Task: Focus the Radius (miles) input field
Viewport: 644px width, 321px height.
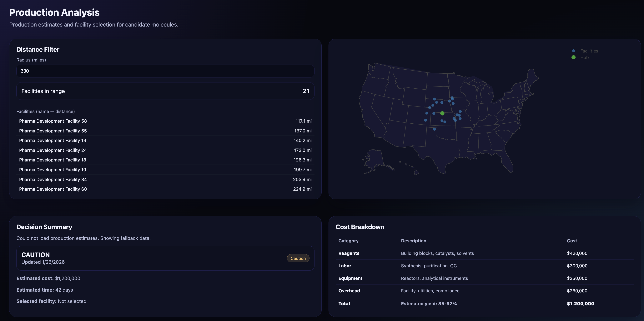Action: (x=165, y=71)
